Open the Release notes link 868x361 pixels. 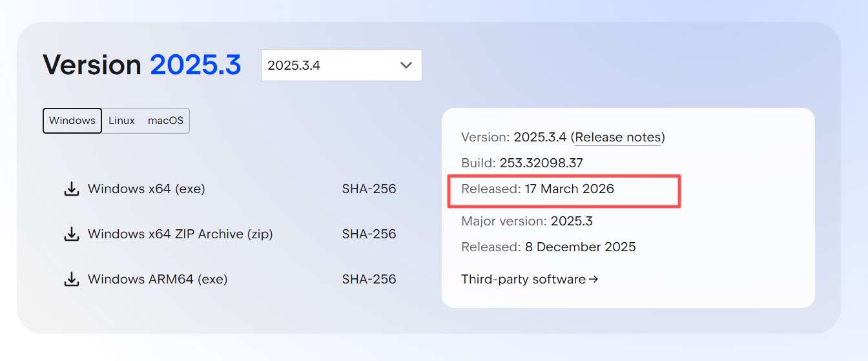(618, 138)
